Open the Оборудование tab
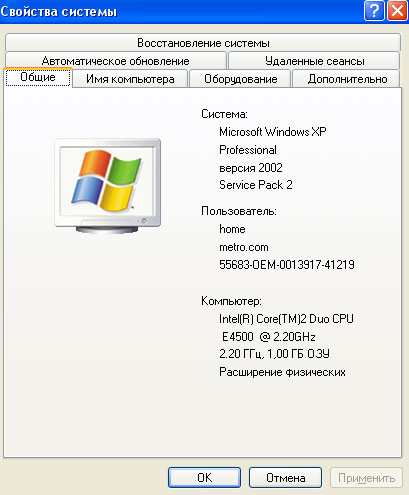The image size is (409, 495). pyautogui.click(x=240, y=79)
